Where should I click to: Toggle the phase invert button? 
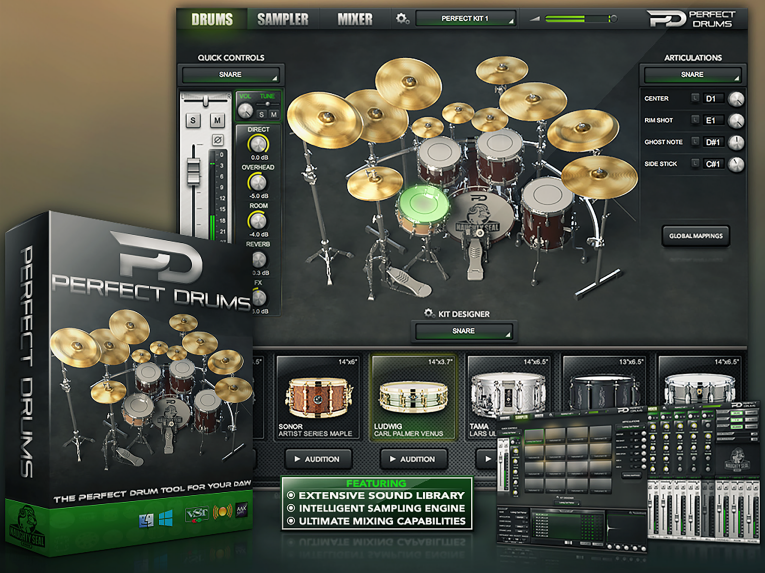tap(218, 140)
